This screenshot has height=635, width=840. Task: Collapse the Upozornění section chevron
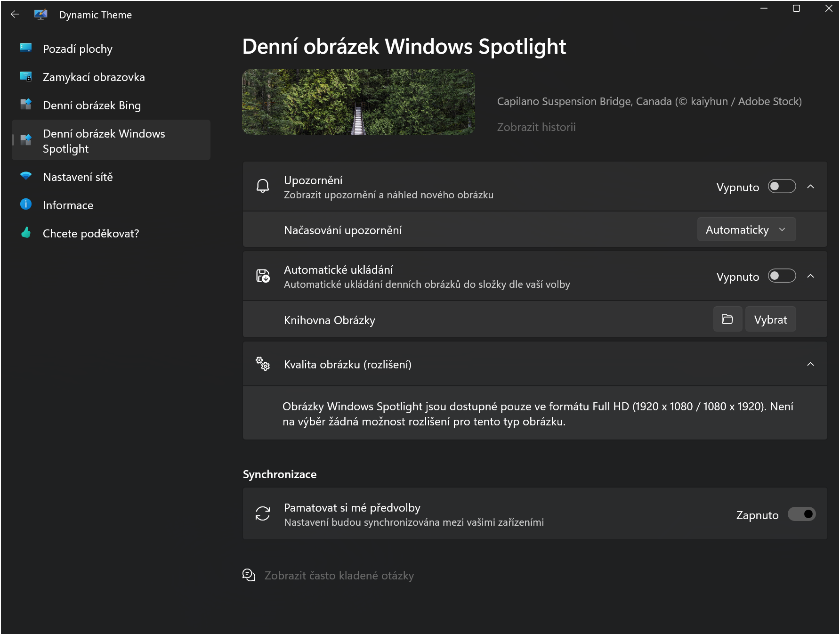(810, 187)
